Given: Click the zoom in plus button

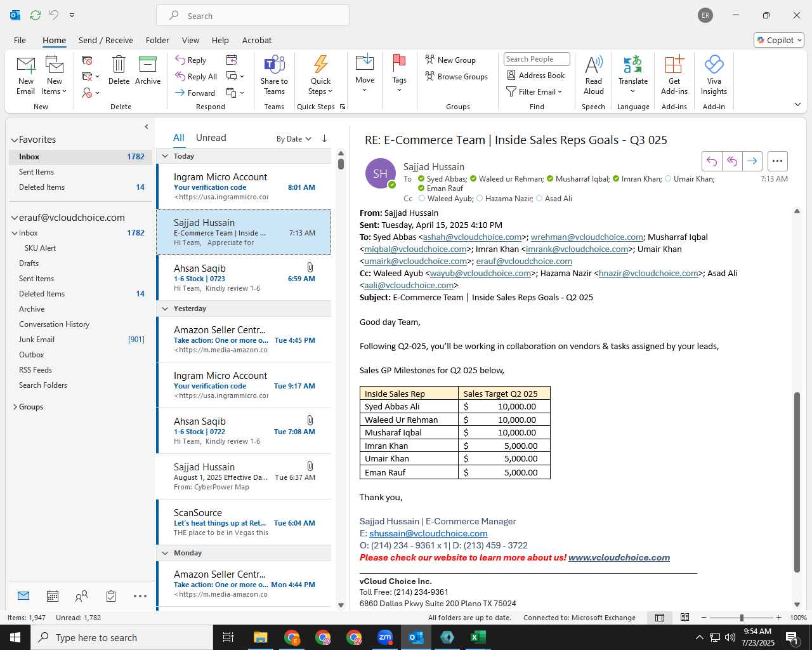Looking at the screenshot, I should 778,618.
